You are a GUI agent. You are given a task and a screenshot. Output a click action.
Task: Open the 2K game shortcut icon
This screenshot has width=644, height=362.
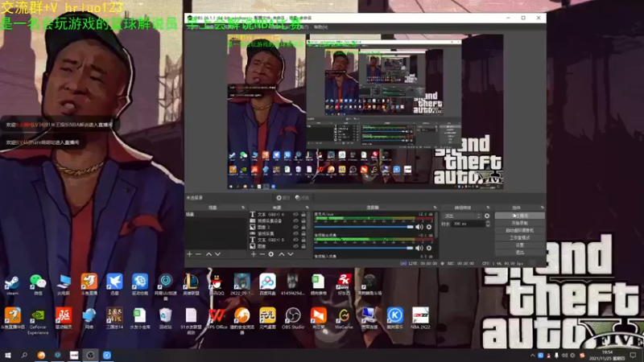click(x=344, y=285)
